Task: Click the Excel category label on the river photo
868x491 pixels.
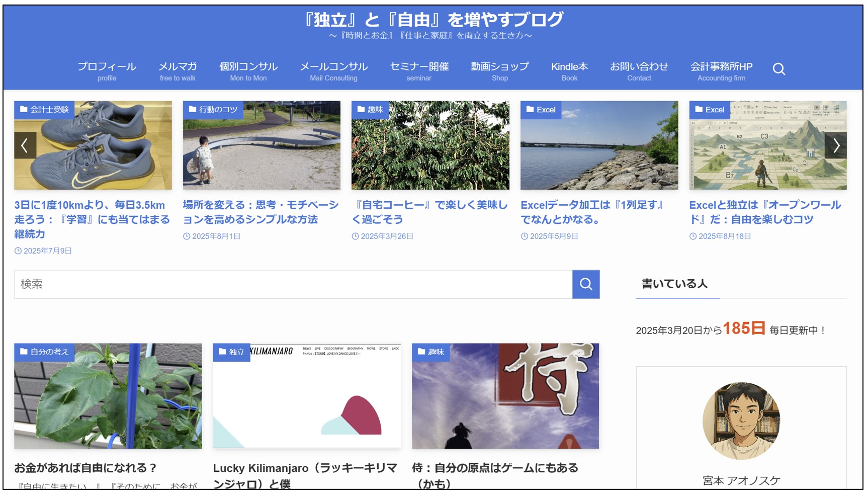Action: click(x=541, y=110)
